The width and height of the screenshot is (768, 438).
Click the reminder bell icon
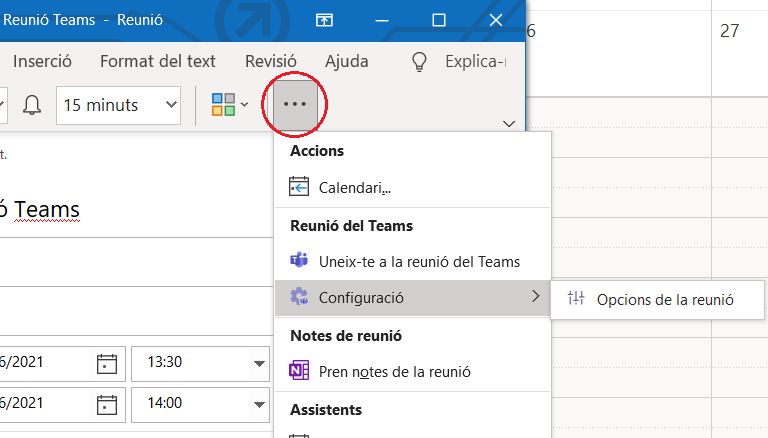click(32, 105)
